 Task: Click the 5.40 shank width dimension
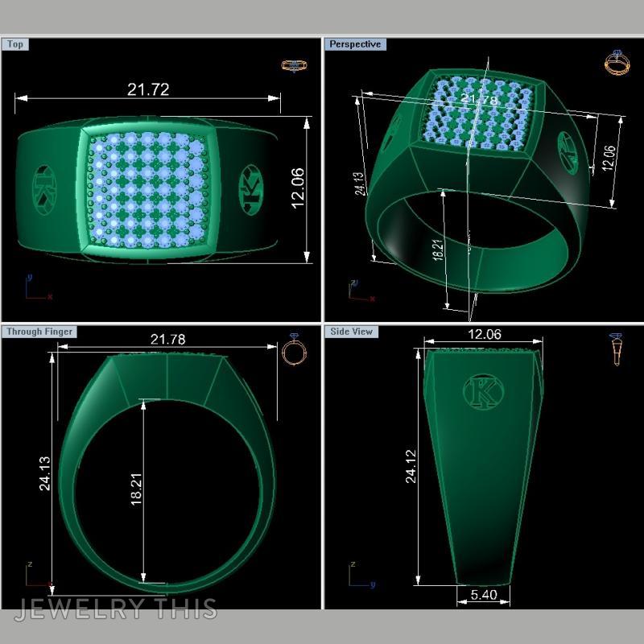click(x=484, y=594)
